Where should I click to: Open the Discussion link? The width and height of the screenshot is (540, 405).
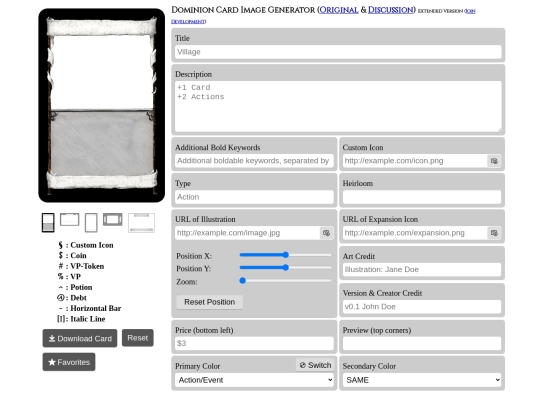pyautogui.click(x=391, y=10)
